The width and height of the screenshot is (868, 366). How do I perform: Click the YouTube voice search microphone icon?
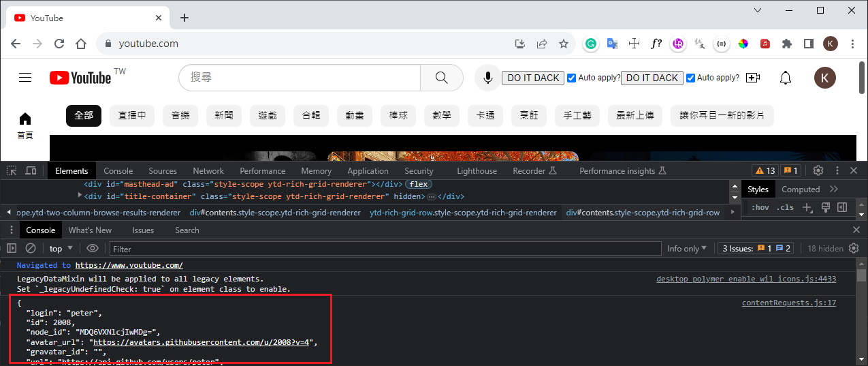(x=487, y=78)
